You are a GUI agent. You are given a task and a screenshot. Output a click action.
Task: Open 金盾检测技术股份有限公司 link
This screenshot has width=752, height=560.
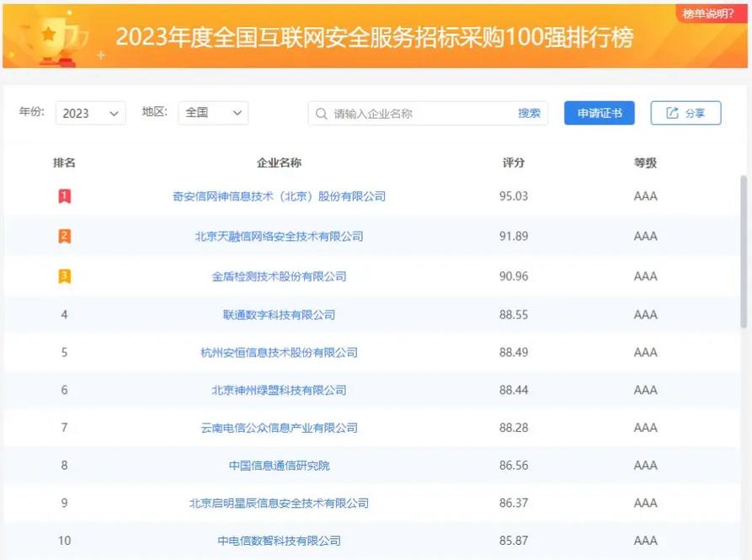279,276
